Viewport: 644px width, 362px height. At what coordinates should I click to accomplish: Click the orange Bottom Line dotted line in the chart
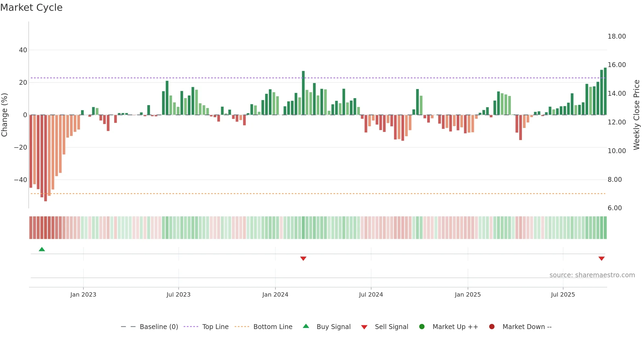(318, 194)
